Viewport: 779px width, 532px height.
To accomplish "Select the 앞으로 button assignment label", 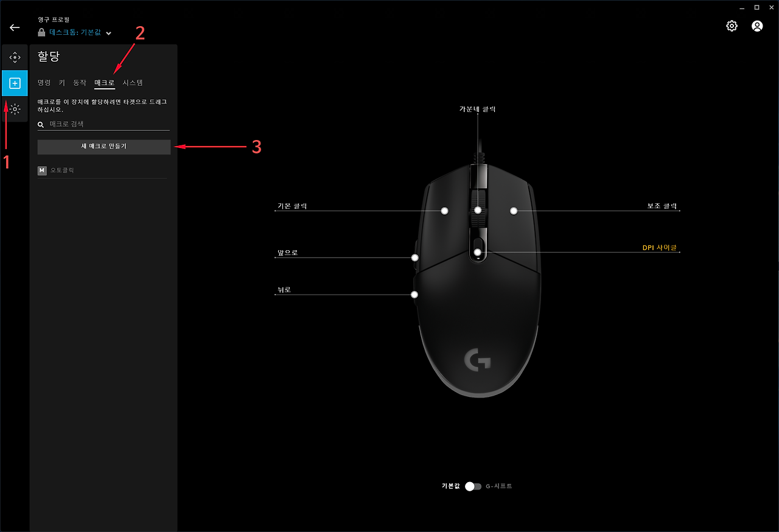I will coord(287,252).
